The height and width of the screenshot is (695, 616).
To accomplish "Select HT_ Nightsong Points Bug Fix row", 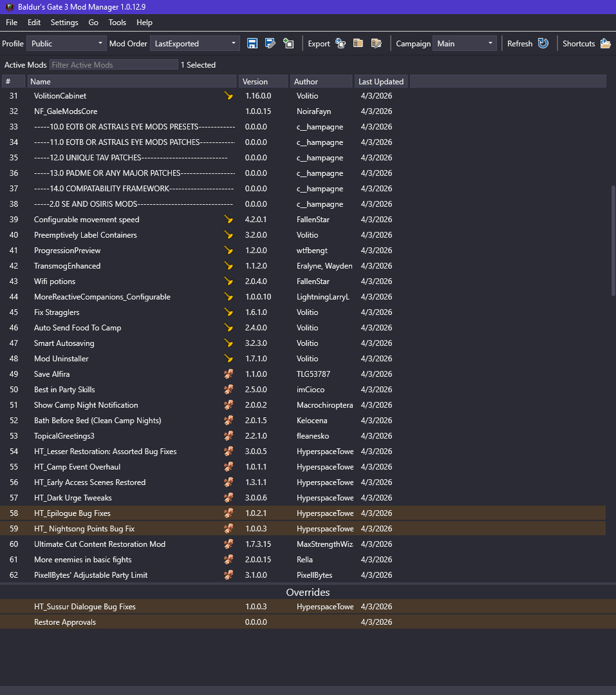I will (303, 529).
